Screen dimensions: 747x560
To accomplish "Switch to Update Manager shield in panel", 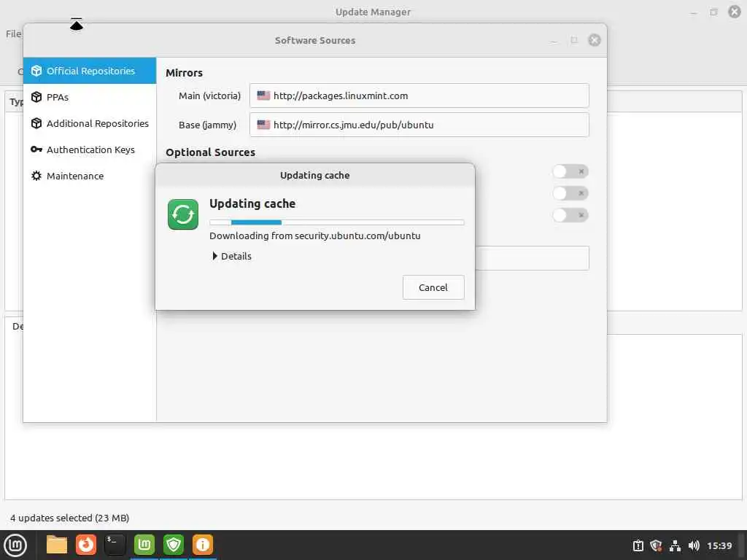I will pyautogui.click(x=174, y=545).
